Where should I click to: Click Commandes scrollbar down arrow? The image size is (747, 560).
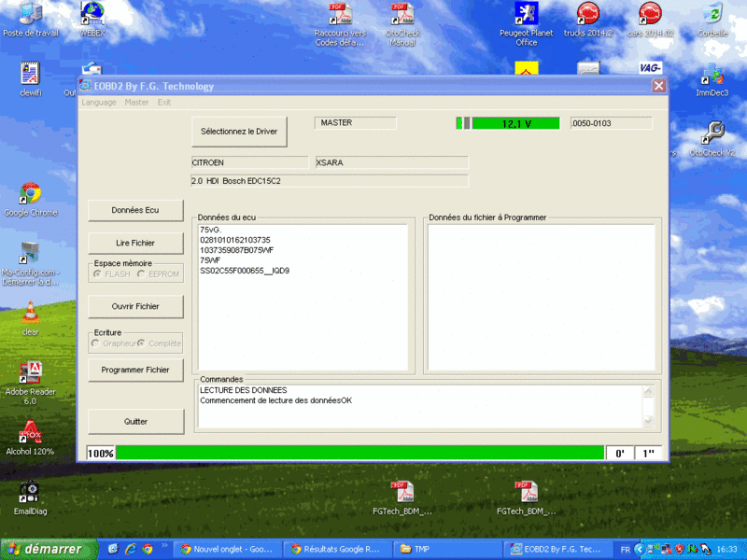648,421
